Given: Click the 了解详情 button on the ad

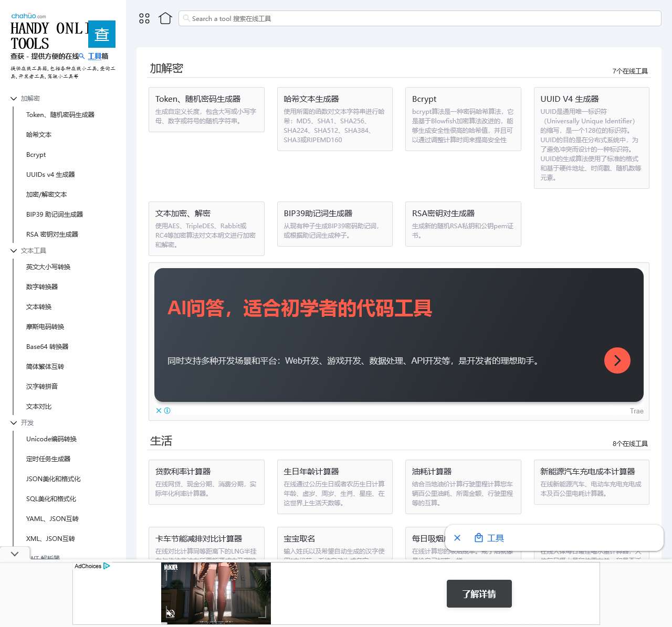Looking at the screenshot, I should tap(479, 593).
